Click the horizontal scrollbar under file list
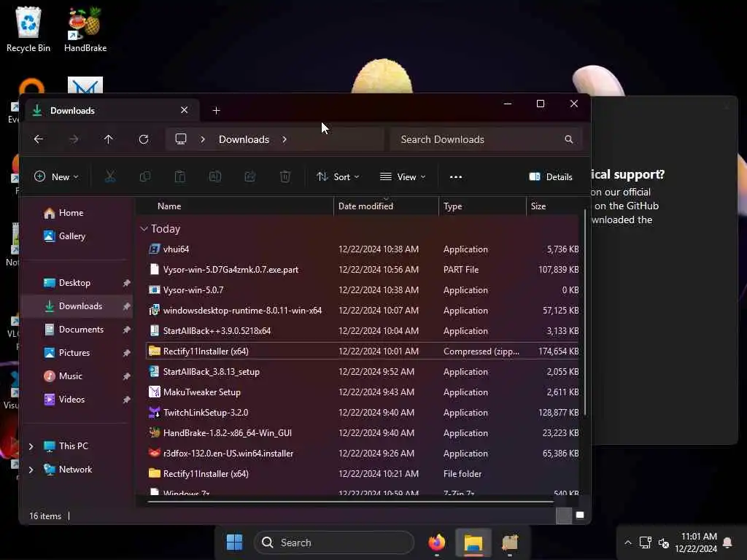This screenshot has height=560, width=747. 351,501
